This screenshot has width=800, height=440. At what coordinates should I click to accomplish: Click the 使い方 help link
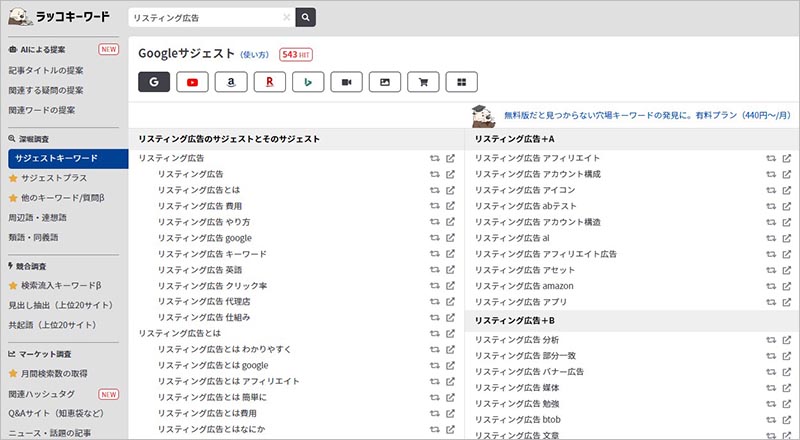click(256, 54)
